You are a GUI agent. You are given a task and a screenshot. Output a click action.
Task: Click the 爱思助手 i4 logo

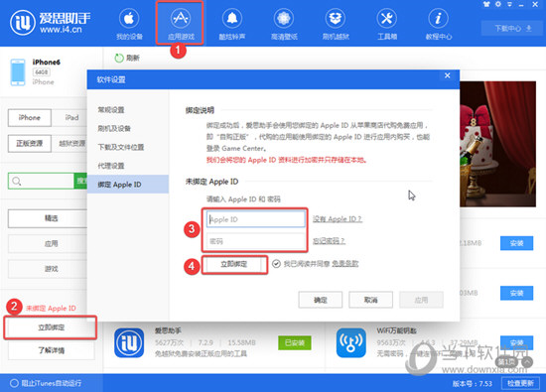click(51, 23)
